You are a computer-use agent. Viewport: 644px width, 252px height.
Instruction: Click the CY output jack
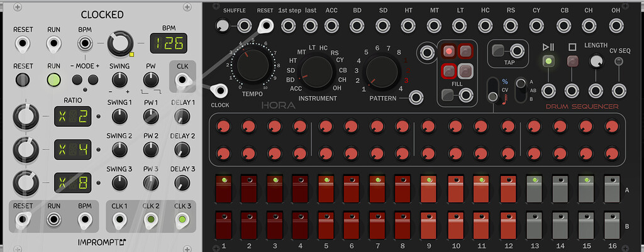537,26
